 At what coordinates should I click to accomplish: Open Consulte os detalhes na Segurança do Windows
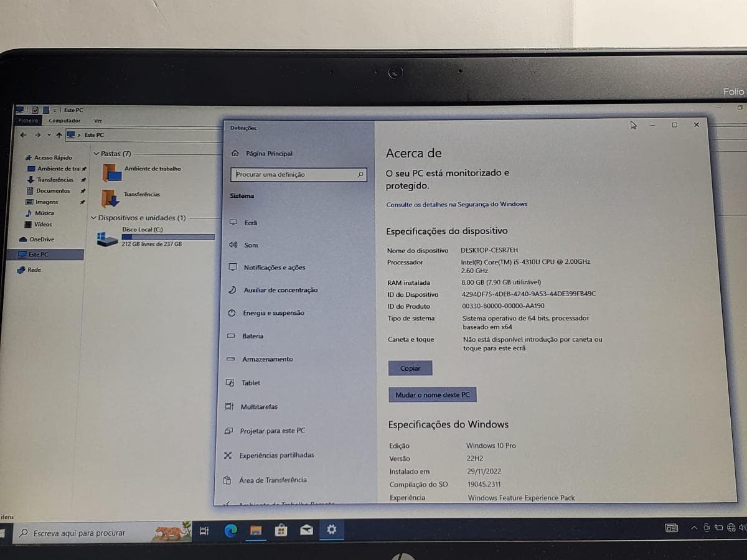(x=457, y=204)
